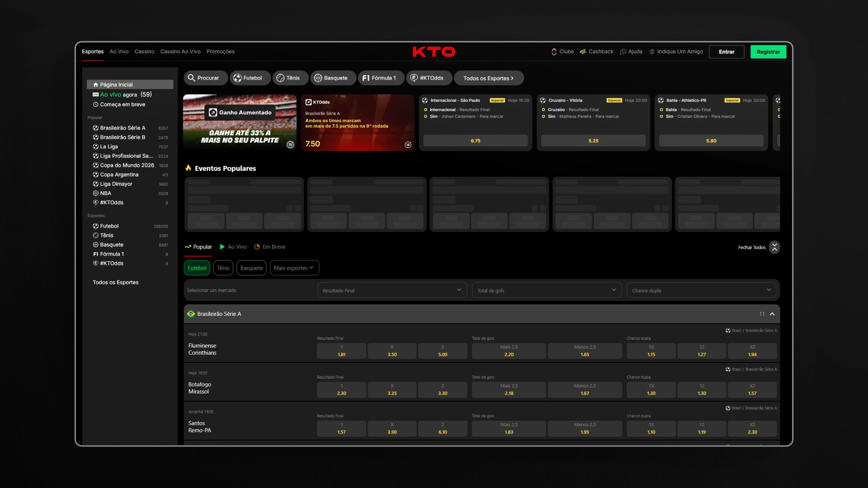Select Fluminense win odds 1.81
The width and height of the screenshot is (868, 488).
(341, 351)
